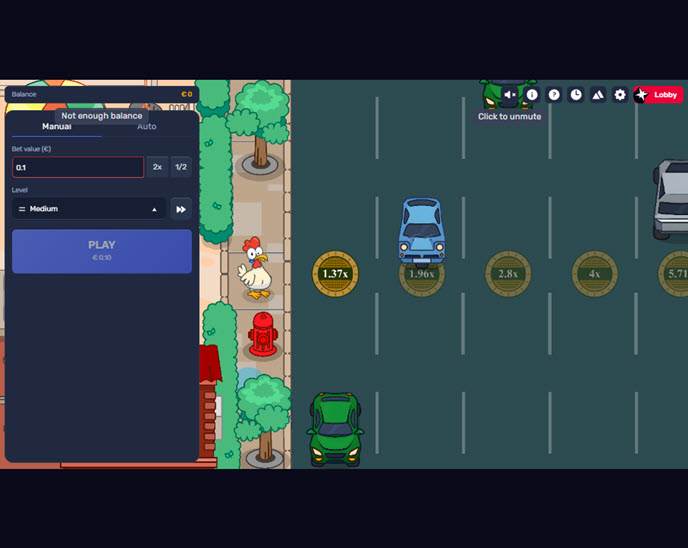Click the triangles icon in top toolbar
The height and width of the screenshot is (548, 688).
click(x=598, y=95)
